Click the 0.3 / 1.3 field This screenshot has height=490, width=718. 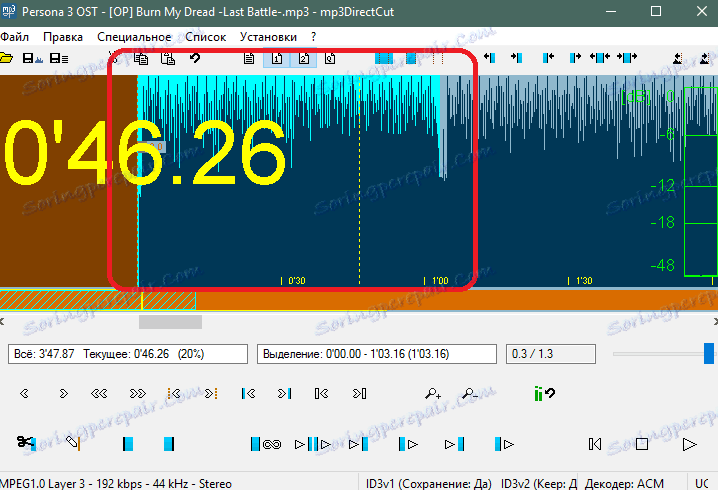pyautogui.click(x=551, y=354)
